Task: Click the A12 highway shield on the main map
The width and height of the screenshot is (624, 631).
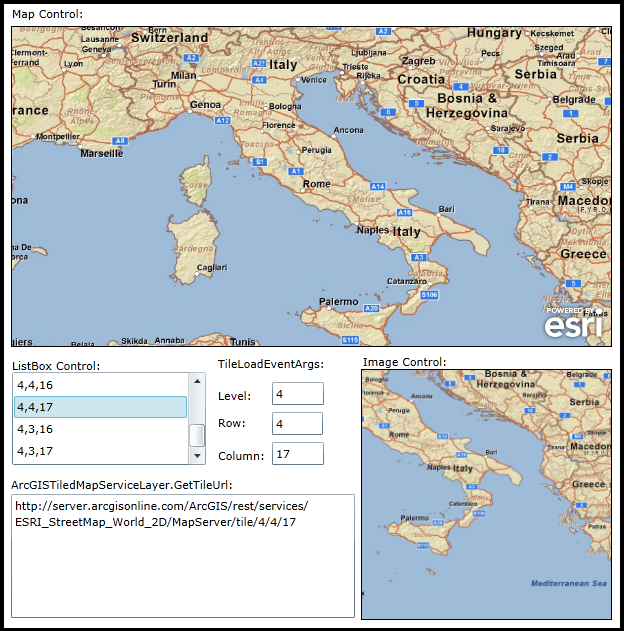Action: coord(222,120)
